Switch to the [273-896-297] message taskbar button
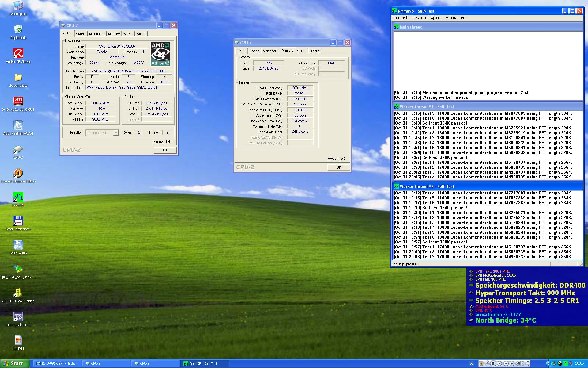This screenshot has width=588, height=368. (57, 364)
